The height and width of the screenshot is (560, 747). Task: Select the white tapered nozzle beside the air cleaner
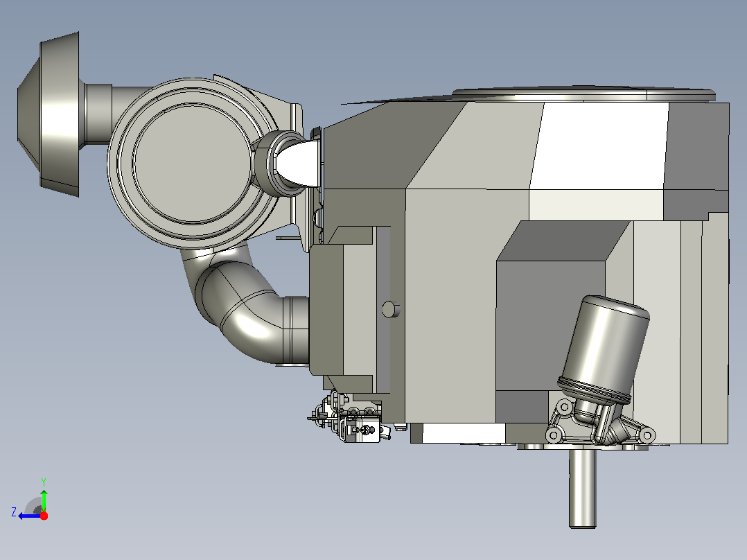click(x=298, y=163)
